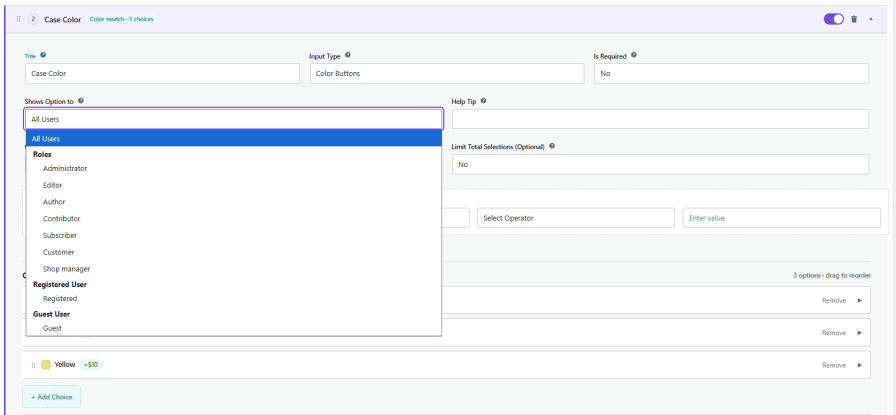Image resolution: width=896 pixels, height=415 pixels.
Task: Open the Select Operator dropdown
Action: (576, 218)
